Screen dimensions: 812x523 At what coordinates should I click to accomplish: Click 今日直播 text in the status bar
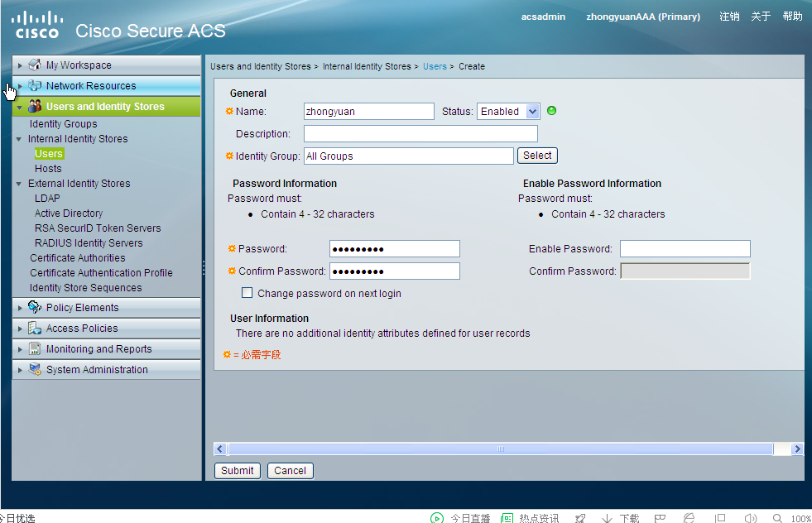pos(470,518)
